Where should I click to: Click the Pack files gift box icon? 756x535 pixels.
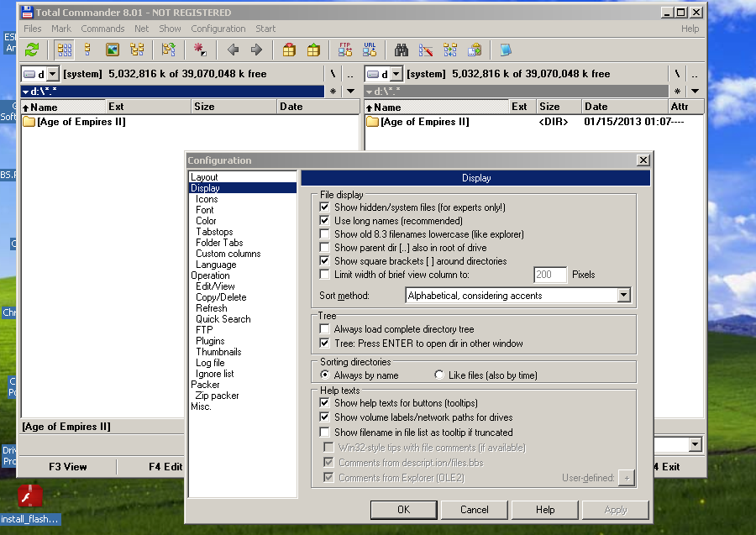289,50
